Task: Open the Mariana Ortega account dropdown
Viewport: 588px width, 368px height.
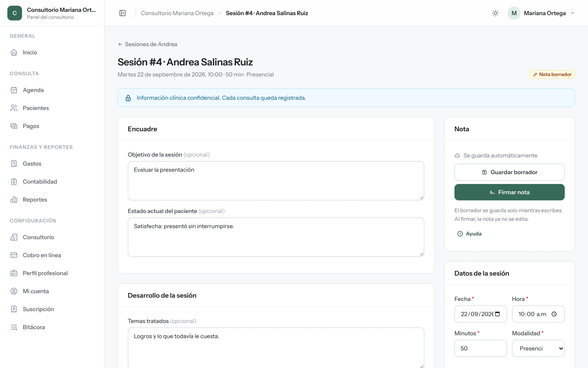Action: coord(541,13)
